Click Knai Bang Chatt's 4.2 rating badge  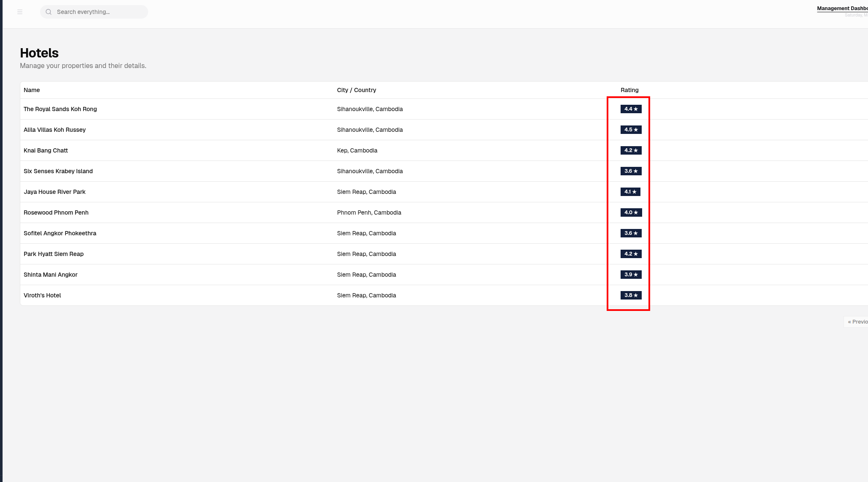click(x=631, y=150)
